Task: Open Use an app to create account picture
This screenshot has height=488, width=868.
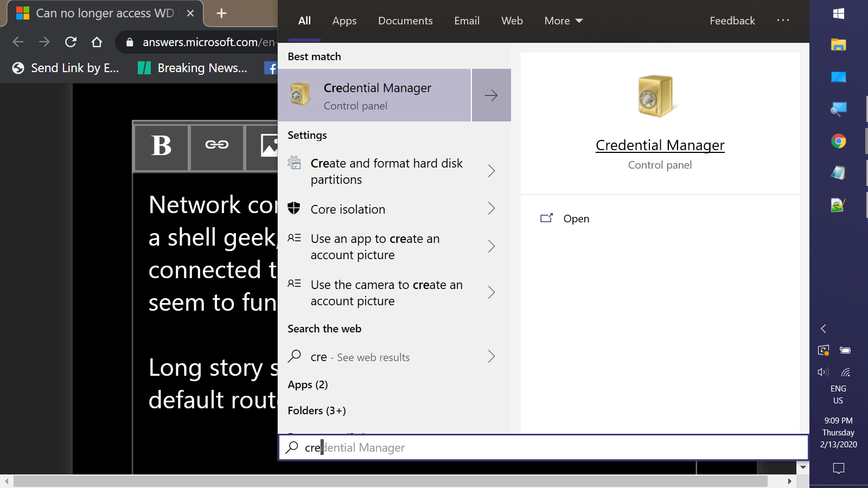Action: (375, 247)
